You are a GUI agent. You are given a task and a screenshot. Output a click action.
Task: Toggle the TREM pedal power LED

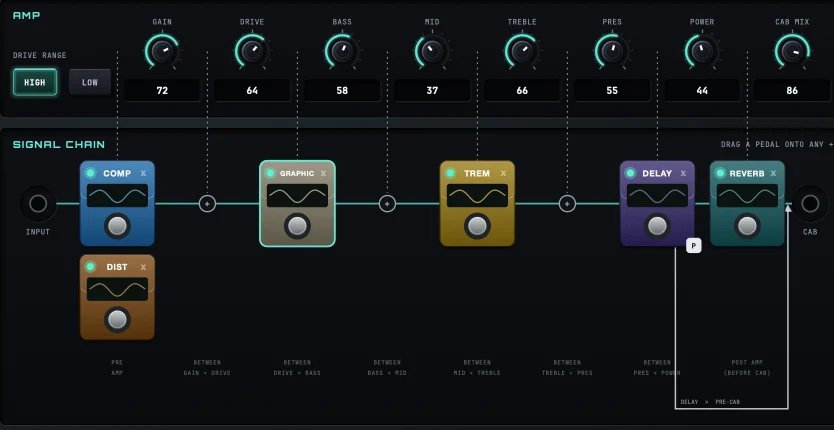(x=451, y=173)
